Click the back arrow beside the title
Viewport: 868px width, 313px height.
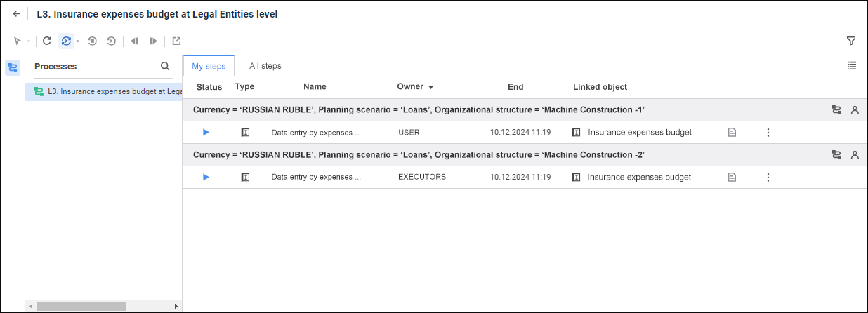[x=16, y=14]
